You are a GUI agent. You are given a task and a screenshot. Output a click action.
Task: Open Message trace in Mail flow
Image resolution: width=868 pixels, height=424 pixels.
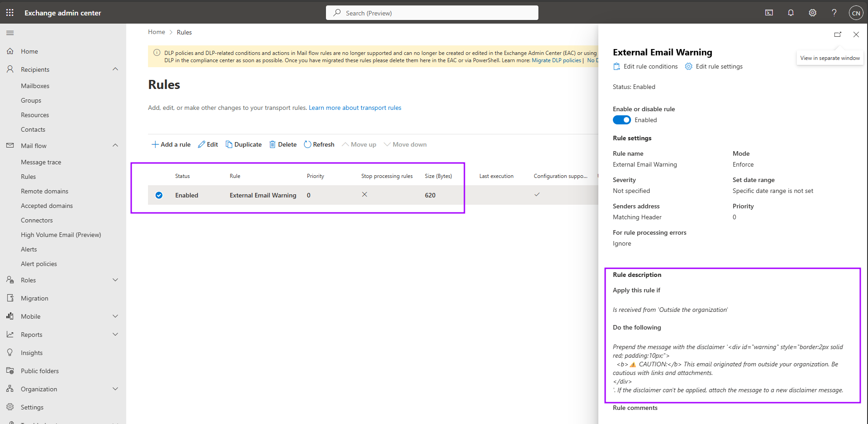pos(41,162)
